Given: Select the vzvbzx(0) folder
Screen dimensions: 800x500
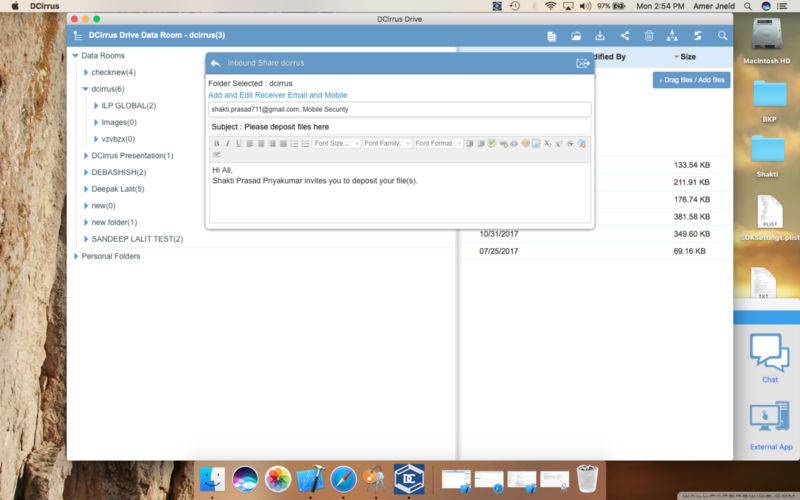Looking at the screenshot, I should click(118, 139).
